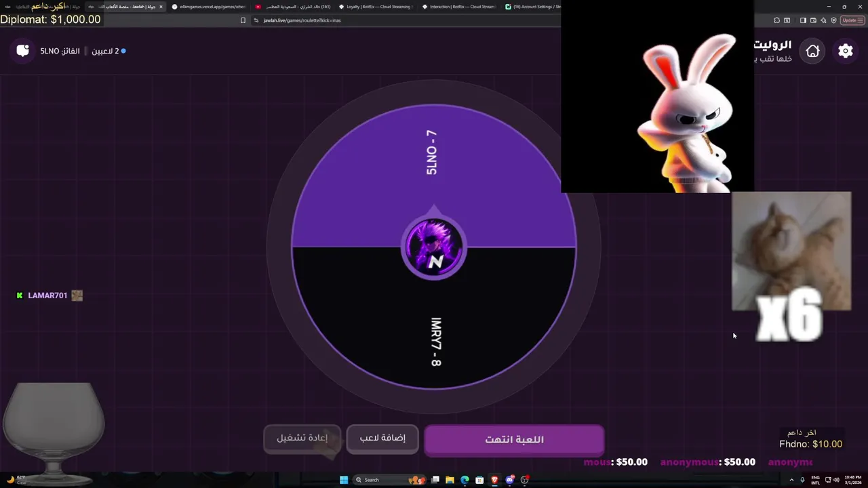Image resolution: width=868 pixels, height=488 pixels.
Task: Click the browser bookmark icon
Action: tap(243, 20)
